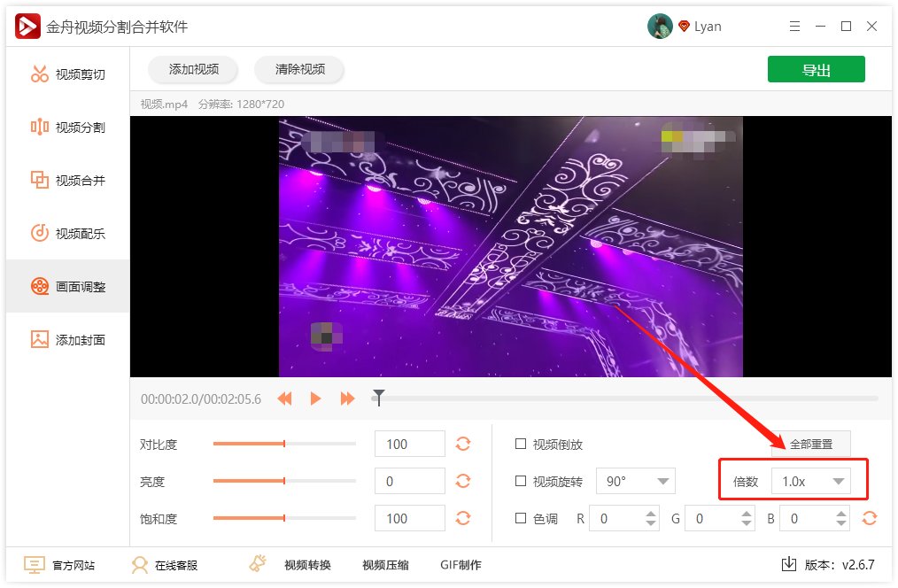Reset the 对比度 contrast value
898x588 pixels.
[x=463, y=444]
